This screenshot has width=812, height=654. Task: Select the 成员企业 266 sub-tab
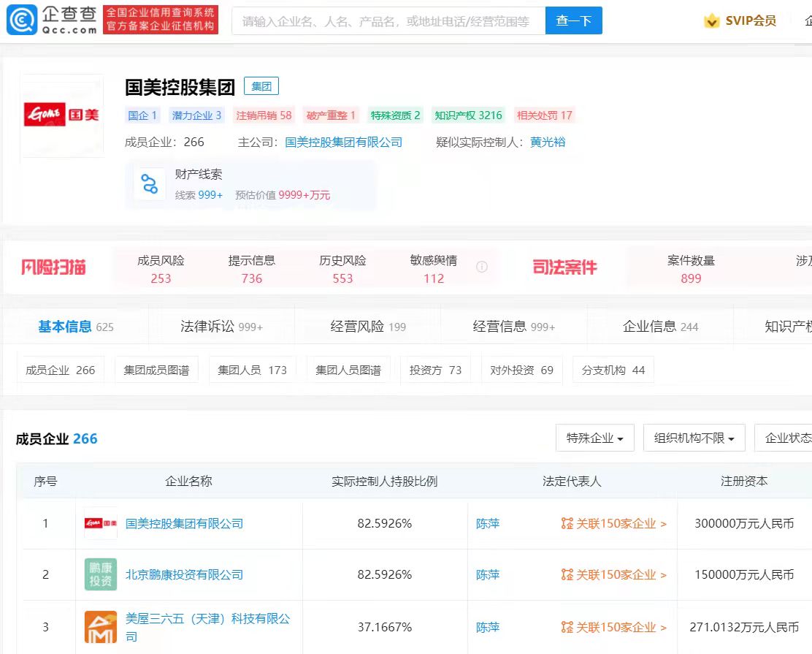tap(61, 370)
